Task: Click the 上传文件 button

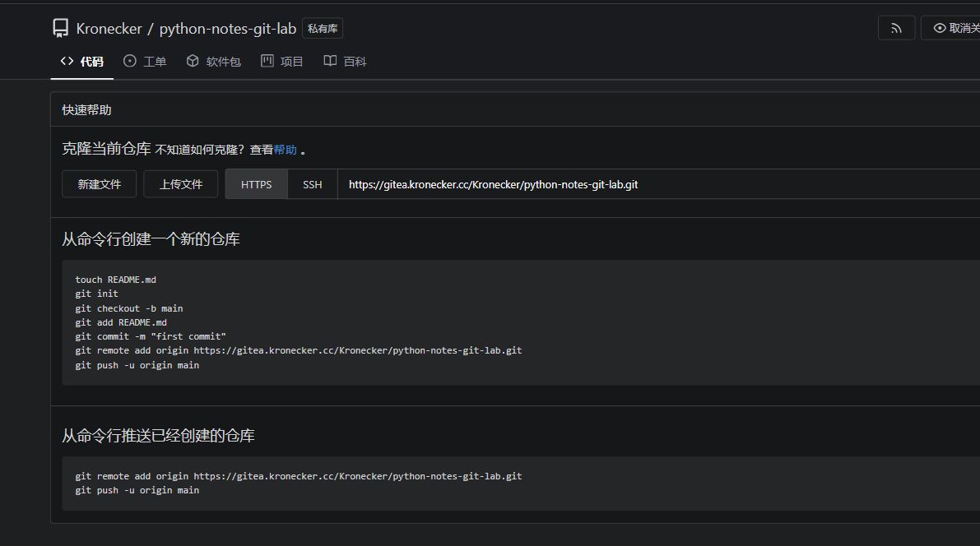Action: [181, 184]
